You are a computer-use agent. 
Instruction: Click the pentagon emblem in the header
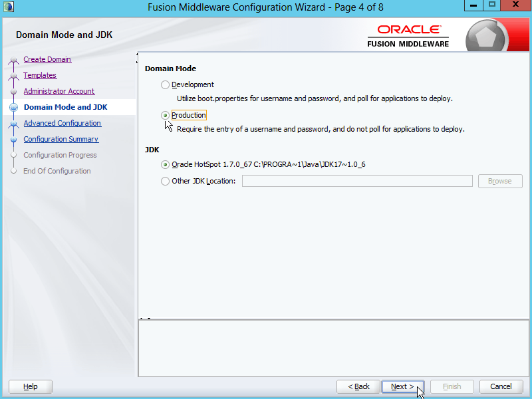(x=487, y=37)
